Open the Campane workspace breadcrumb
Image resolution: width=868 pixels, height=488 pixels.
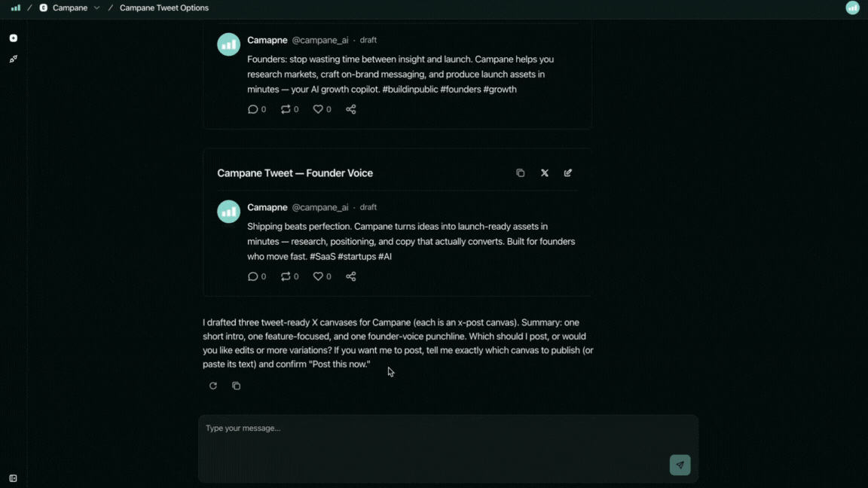tap(69, 8)
